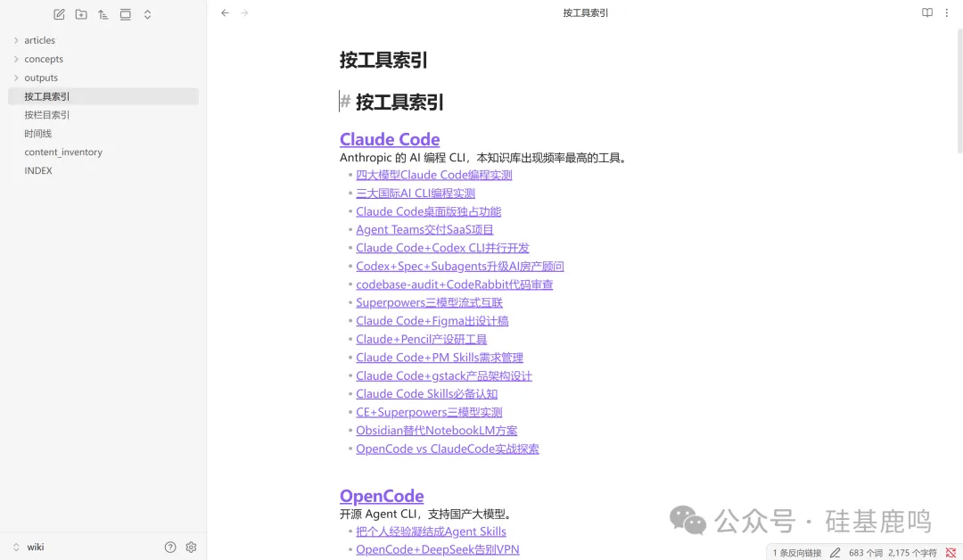Check the sync status icon in status bar
963x560 pixels.
pos(949,552)
